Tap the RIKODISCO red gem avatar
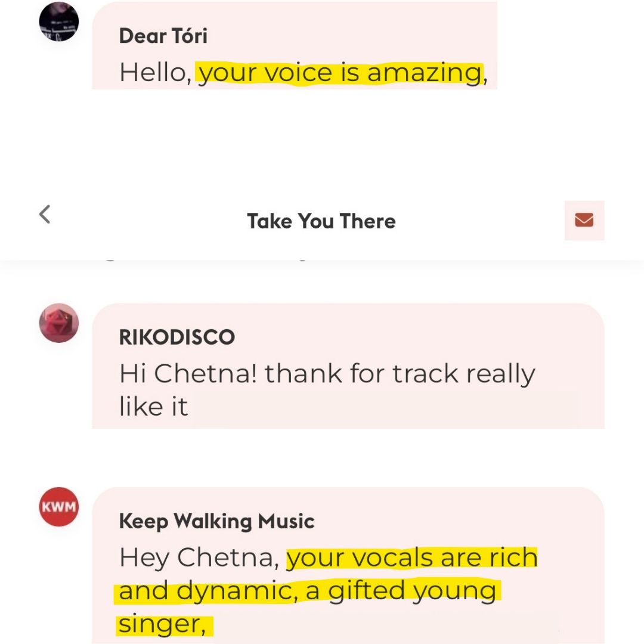 58,323
